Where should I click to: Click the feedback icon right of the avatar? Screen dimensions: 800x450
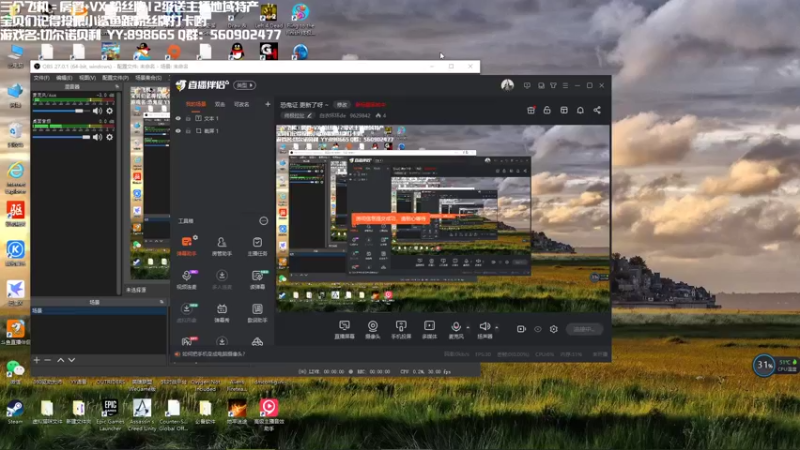click(x=527, y=86)
